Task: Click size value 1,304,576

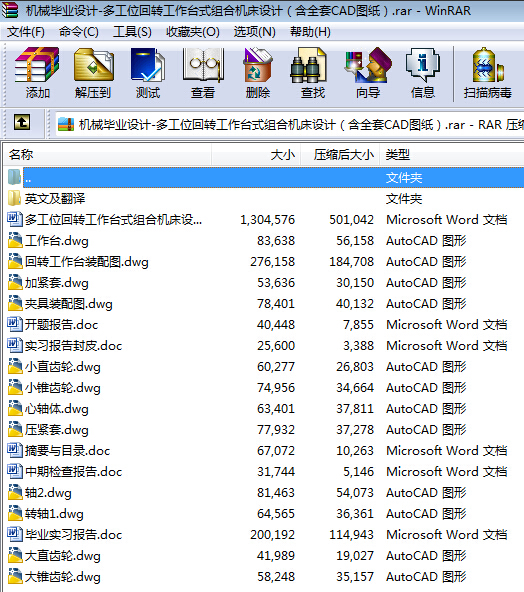Action: [268, 219]
